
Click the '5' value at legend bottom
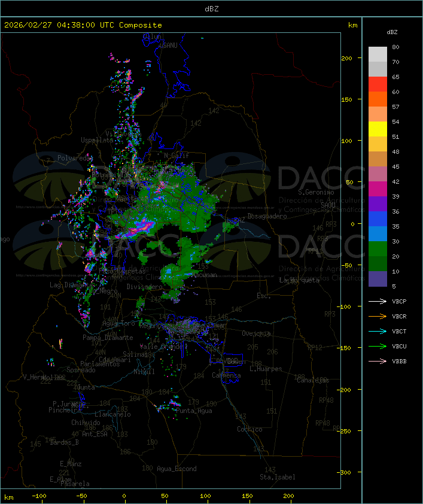click(394, 286)
